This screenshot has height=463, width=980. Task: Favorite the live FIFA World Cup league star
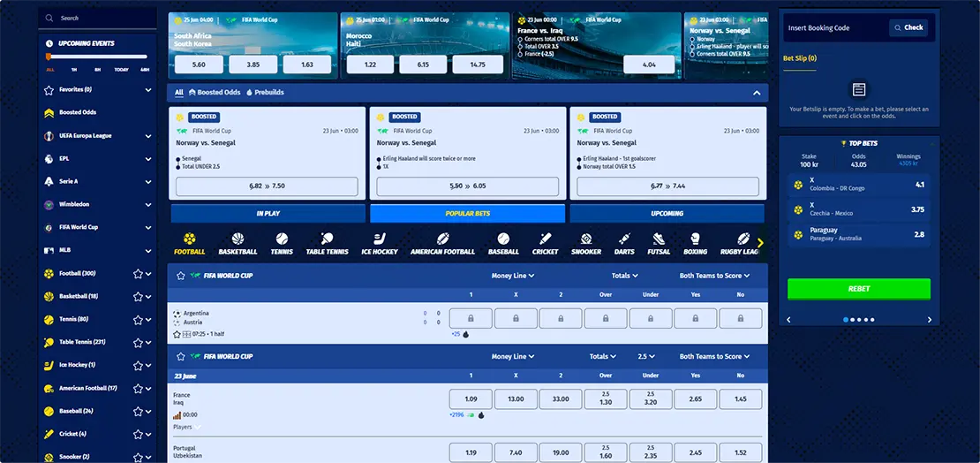click(x=181, y=276)
